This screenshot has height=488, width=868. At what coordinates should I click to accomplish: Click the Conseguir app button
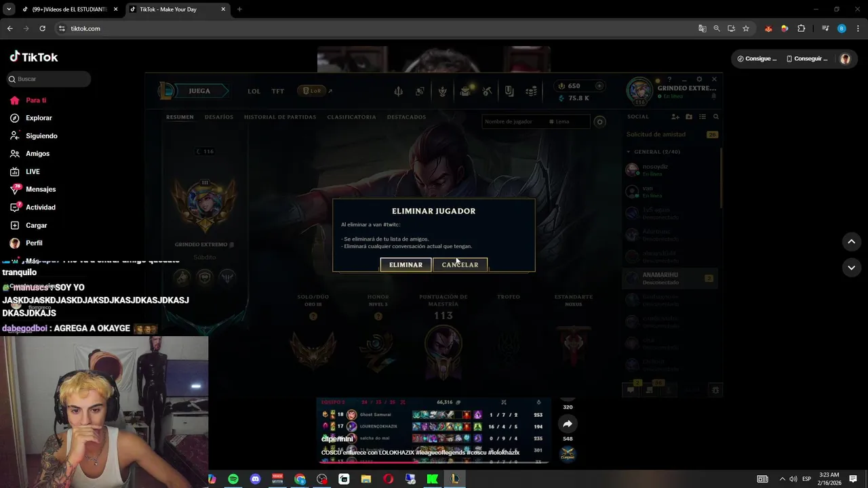click(x=807, y=59)
